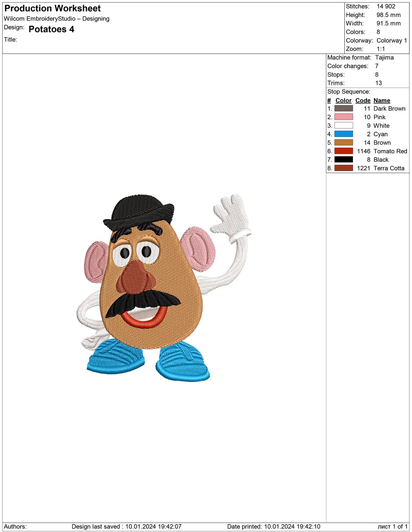Click the Tomato Red color swatch

[343, 151]
